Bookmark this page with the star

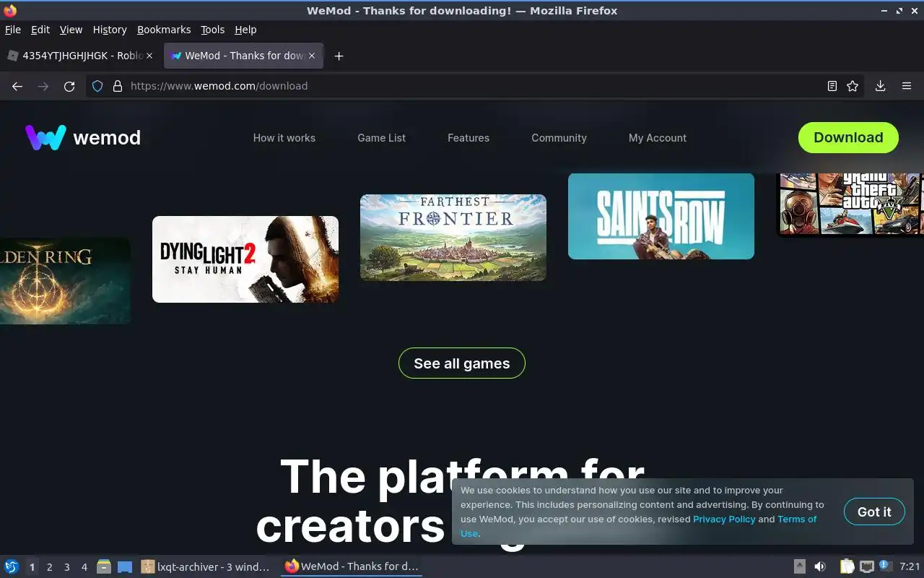[x=853, y=86]
